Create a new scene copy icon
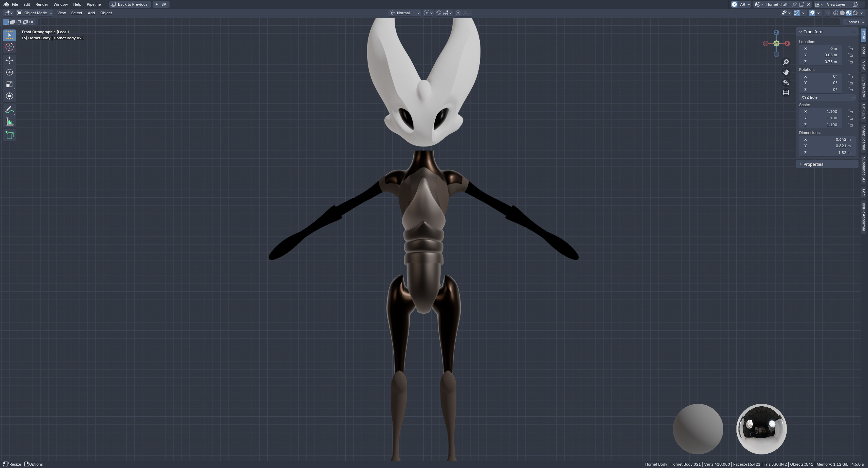This screenshot has height=468, width=868. [802, 4]
